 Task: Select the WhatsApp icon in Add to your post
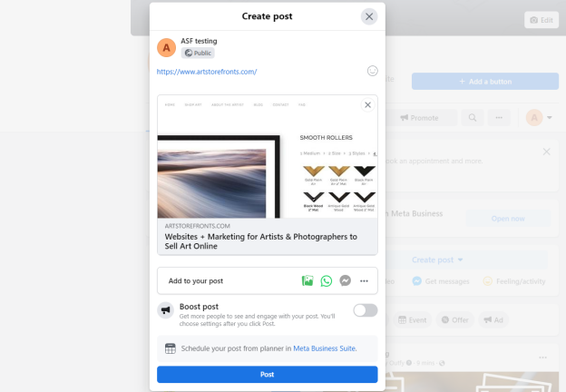pyautogui.click(x=327, y=280)
